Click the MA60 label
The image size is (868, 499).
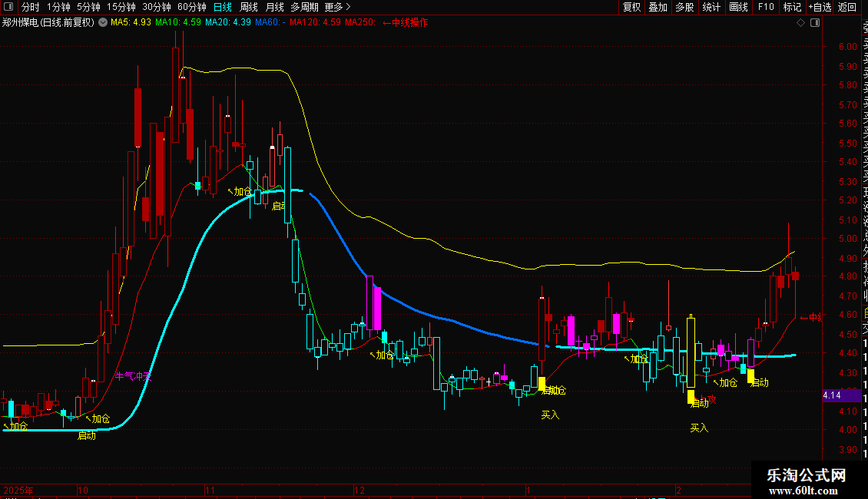[270, 23]
